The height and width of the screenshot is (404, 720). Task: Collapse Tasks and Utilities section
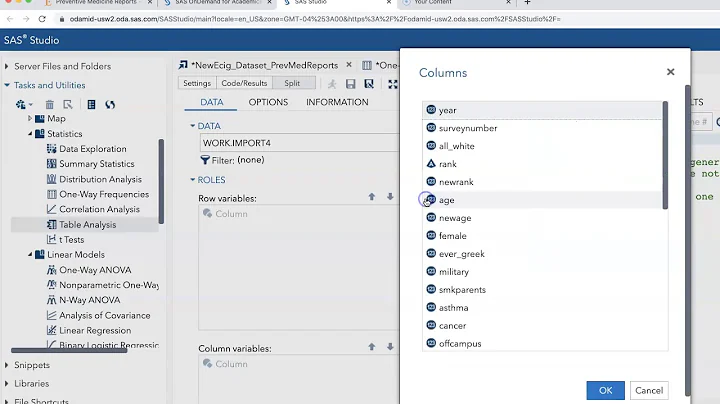(7, 85)
